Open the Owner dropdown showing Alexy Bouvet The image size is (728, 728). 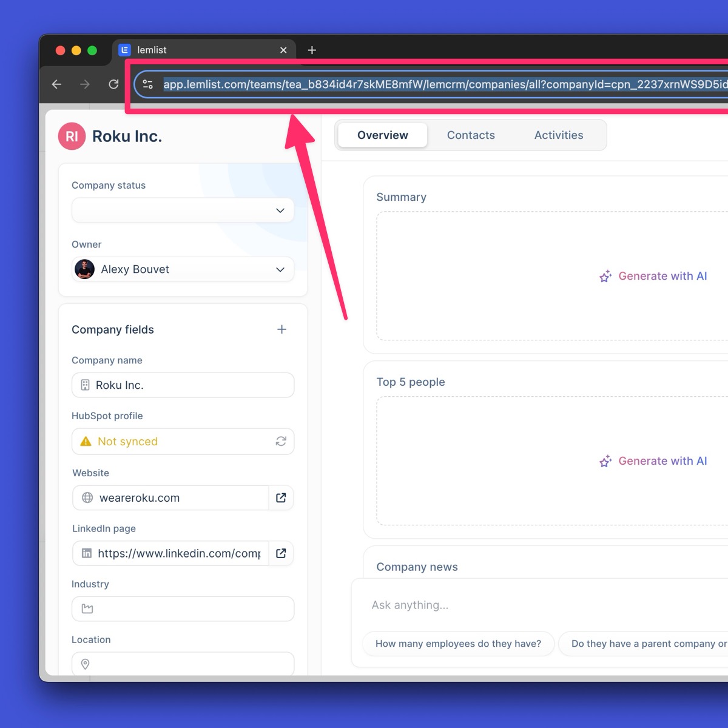[182, 269]
